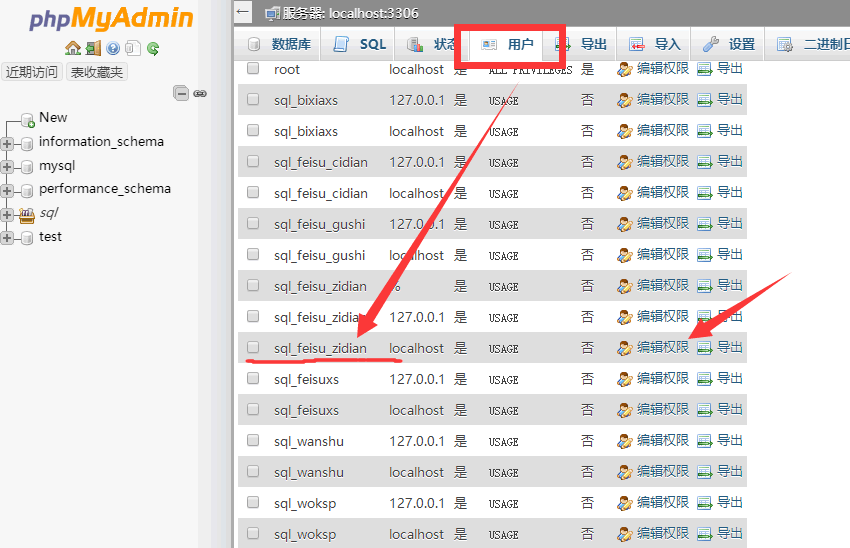Click export icon for sql_feisuxs 127.0.0.1
Screen dimensions: 850x548
tap(704, 379)
